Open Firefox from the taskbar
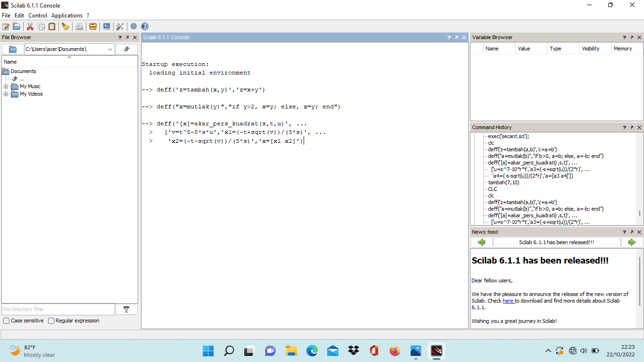The width and height of the screenshot is (644, 362). pyautogui.click(x=395, y=351)
